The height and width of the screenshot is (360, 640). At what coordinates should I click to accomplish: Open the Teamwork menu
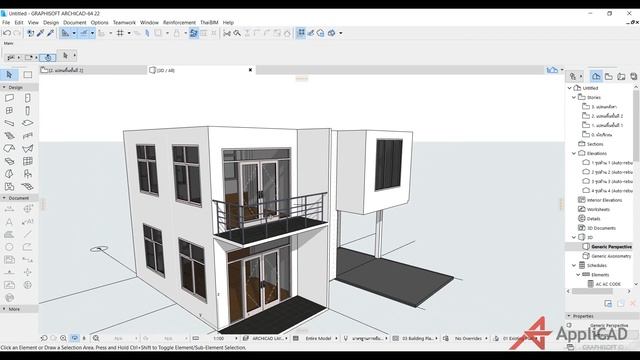[124, 22]
